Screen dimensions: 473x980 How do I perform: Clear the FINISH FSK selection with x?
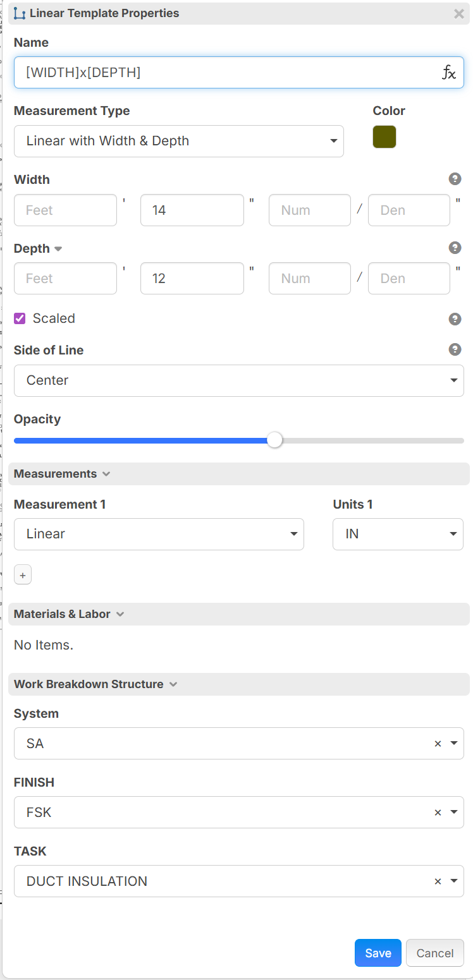point(438,813)
